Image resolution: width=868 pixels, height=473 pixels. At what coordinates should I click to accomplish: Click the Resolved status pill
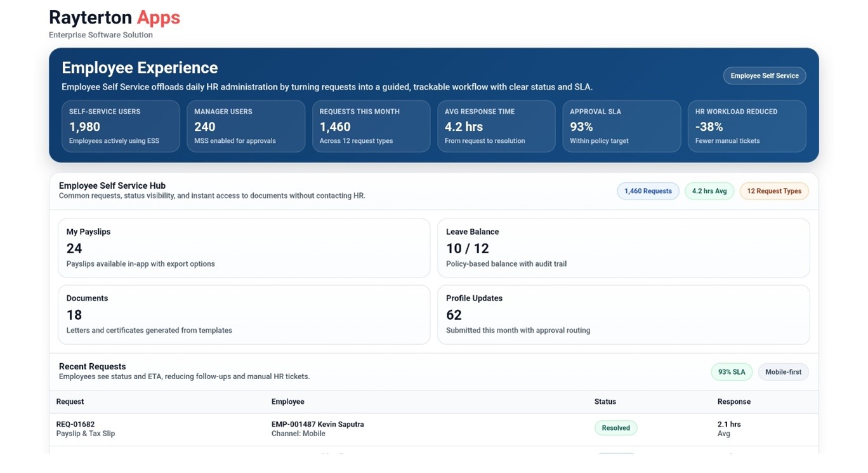615,428
